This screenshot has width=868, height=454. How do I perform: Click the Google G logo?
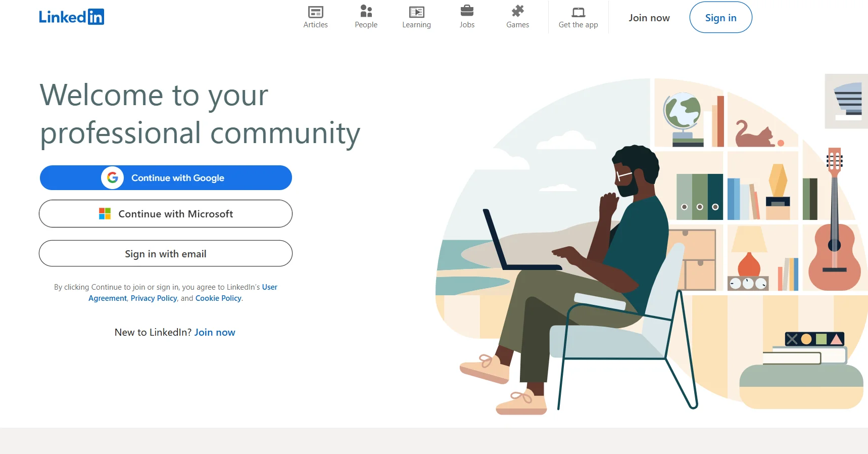tap(113, 178)
